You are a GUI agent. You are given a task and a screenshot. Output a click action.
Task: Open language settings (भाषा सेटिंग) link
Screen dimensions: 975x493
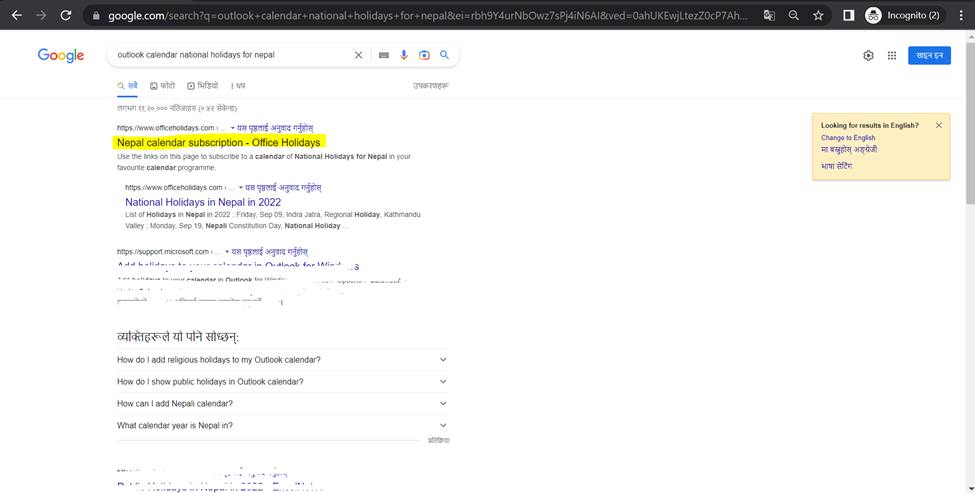(836, 167)
